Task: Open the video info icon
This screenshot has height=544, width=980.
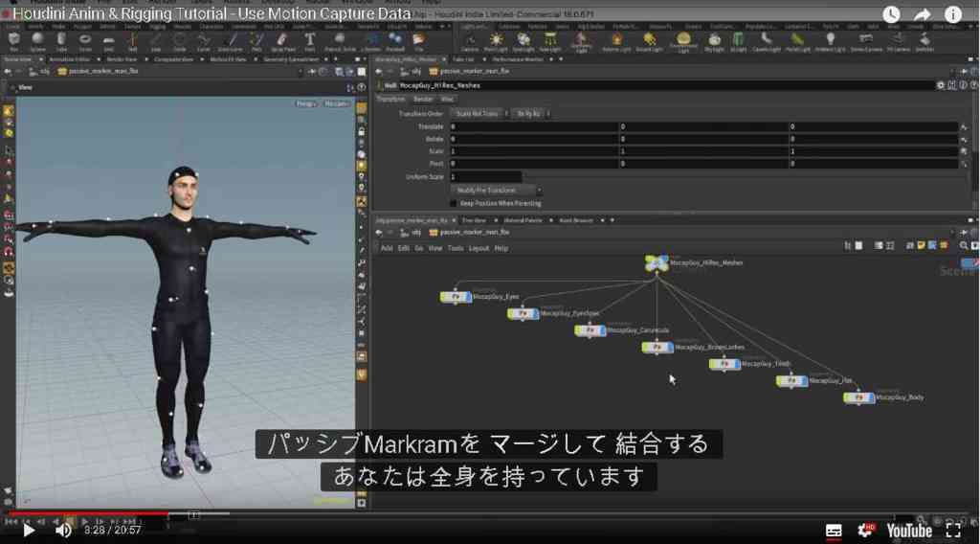Action: pos(952,14)
